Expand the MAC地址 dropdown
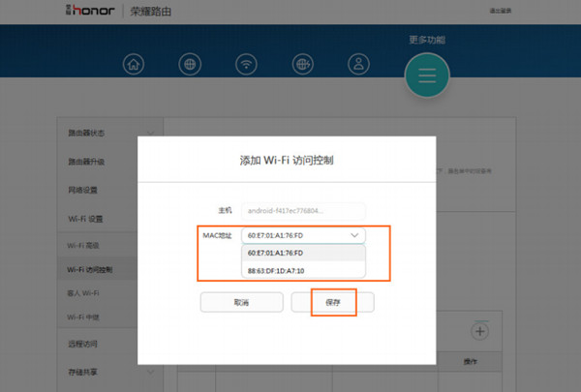 (303, 235)
